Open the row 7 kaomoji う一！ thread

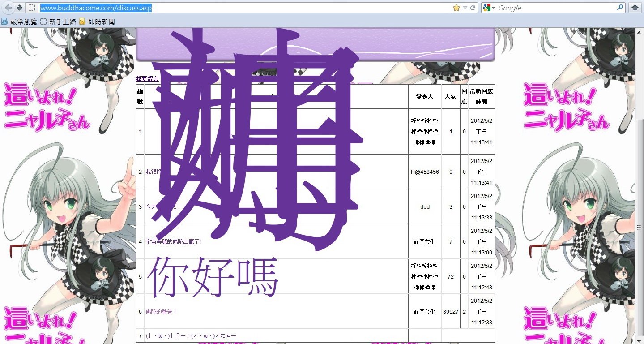click(x=191, y=336)
